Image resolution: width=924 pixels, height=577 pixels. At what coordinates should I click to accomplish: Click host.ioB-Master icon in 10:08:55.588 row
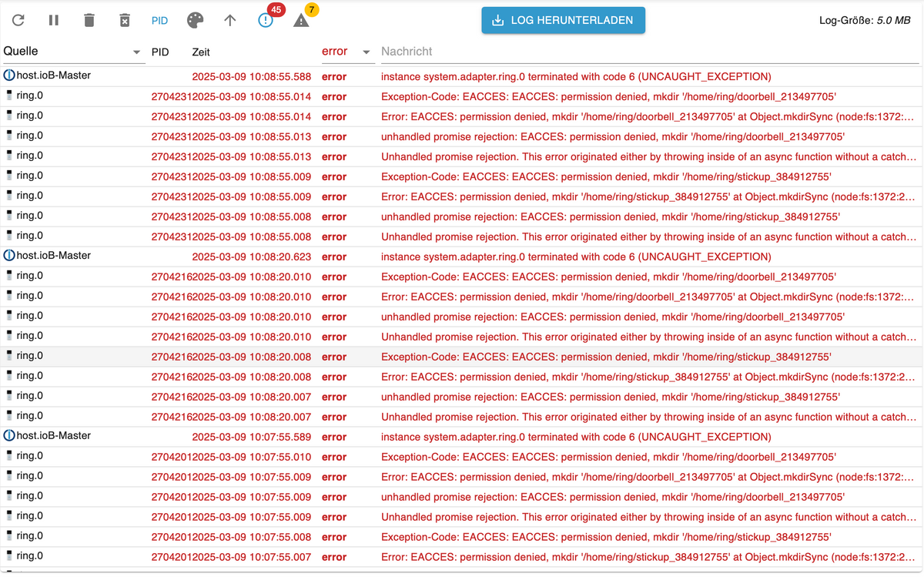click(9, 75)
